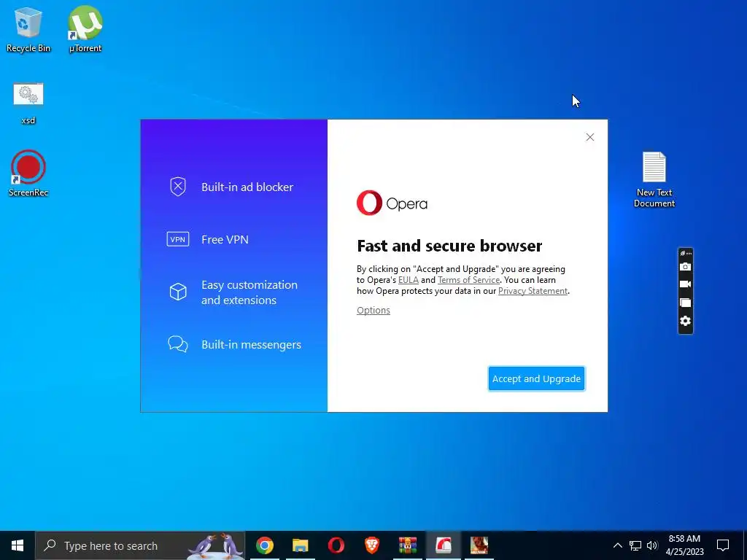Open the Options link in Opera installer
Image resolution: width=747 pixels, height=560 pixels.
[373, 310]
